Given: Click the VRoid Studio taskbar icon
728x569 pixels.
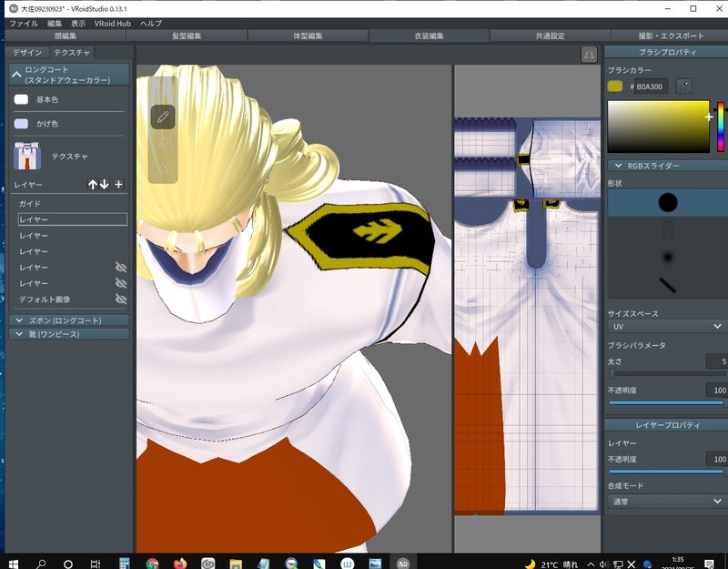Looking at the screenshot, I should 403,564.
